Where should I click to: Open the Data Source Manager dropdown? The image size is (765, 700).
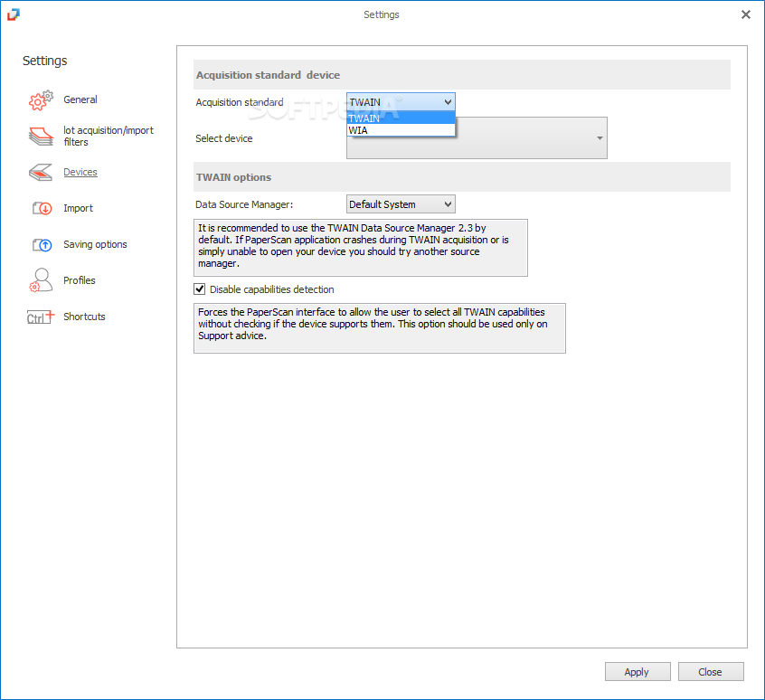click(x=401, y=204)
